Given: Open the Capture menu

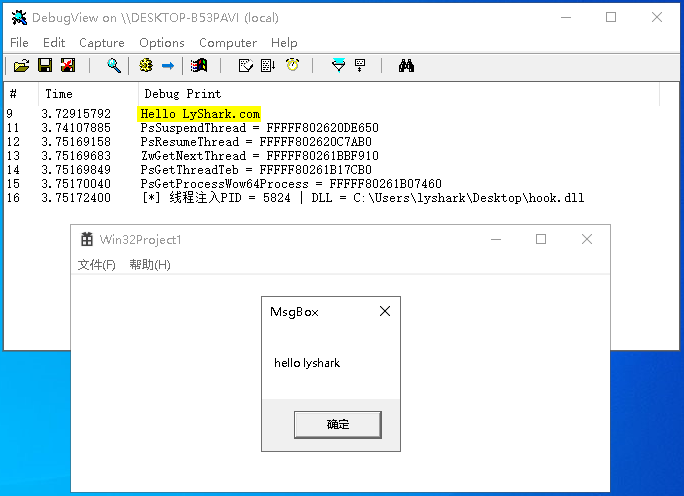Looking at the screenshot, I should 102,43.
